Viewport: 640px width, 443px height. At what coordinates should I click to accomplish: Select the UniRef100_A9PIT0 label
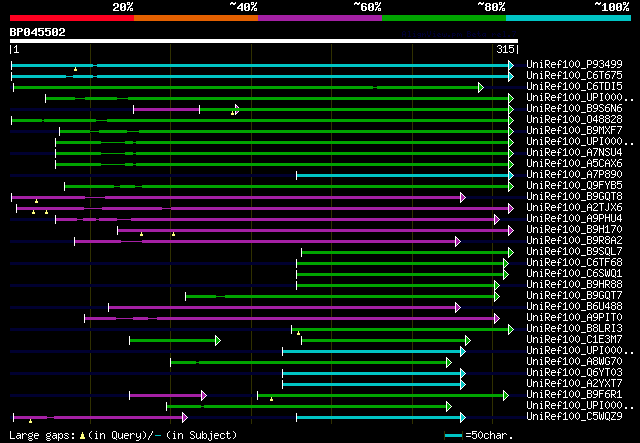(x=574, y=318)
